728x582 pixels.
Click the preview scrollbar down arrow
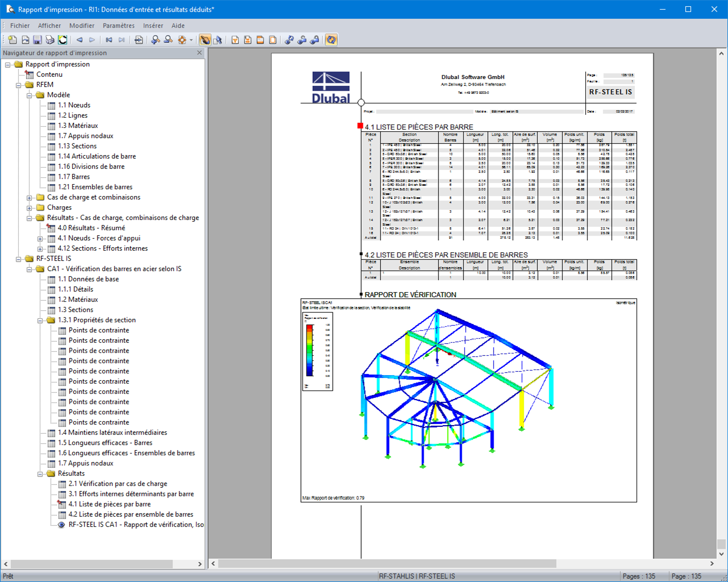pyautogui.click(x=721, y=554)
